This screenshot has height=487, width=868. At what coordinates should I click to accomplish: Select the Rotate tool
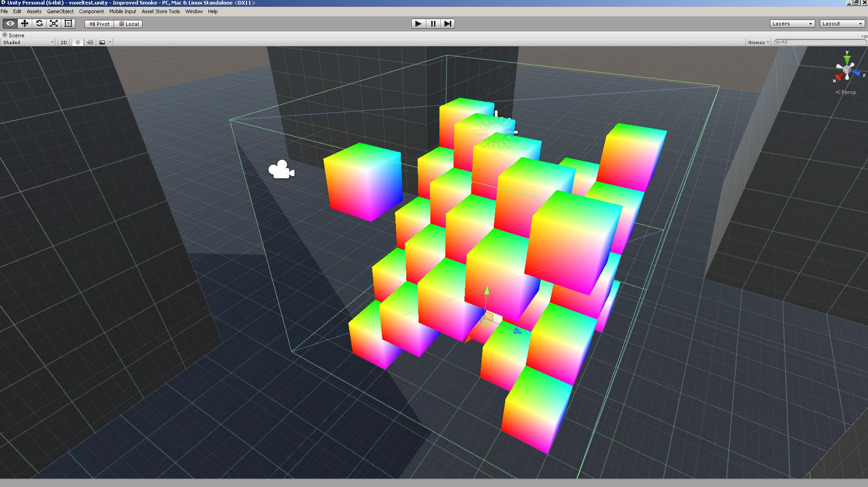39,23
